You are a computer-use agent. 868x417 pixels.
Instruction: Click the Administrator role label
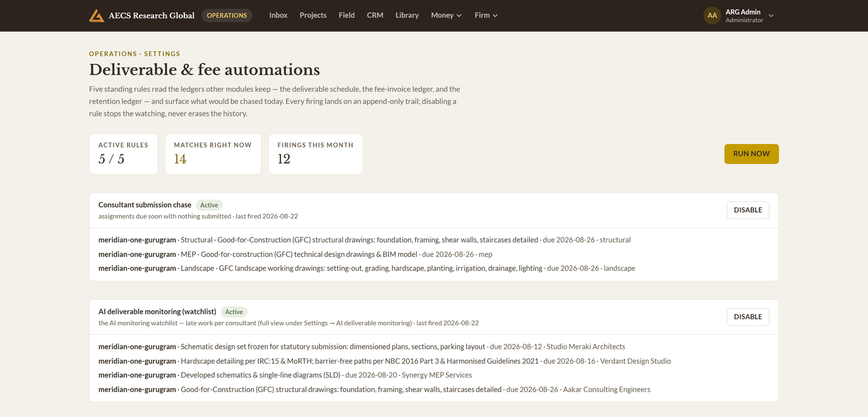[744, 21]
